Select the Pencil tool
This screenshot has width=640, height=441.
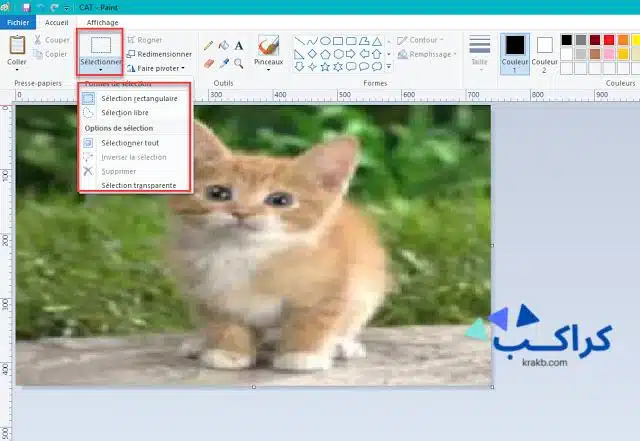[x=208, y=45]
